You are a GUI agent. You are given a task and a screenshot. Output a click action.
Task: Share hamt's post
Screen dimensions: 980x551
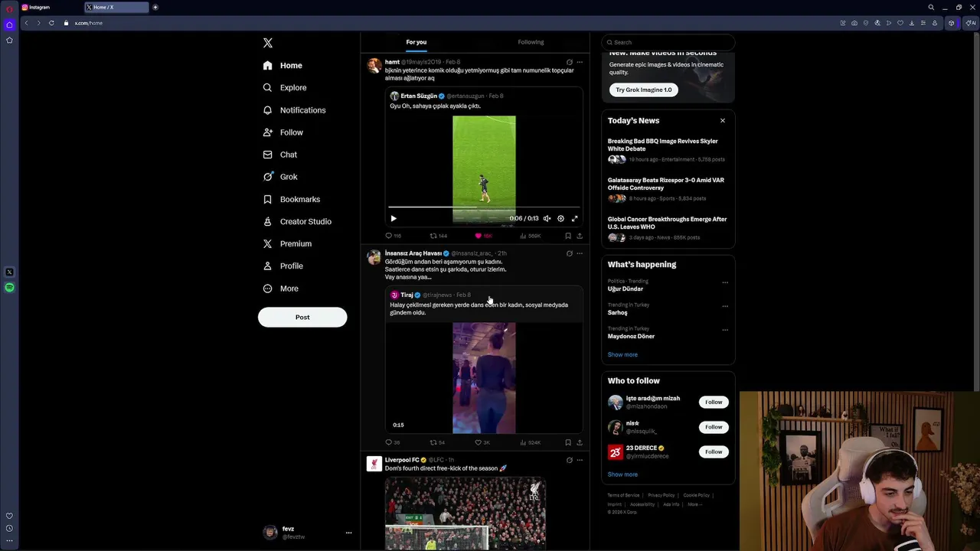pos(580,236)
